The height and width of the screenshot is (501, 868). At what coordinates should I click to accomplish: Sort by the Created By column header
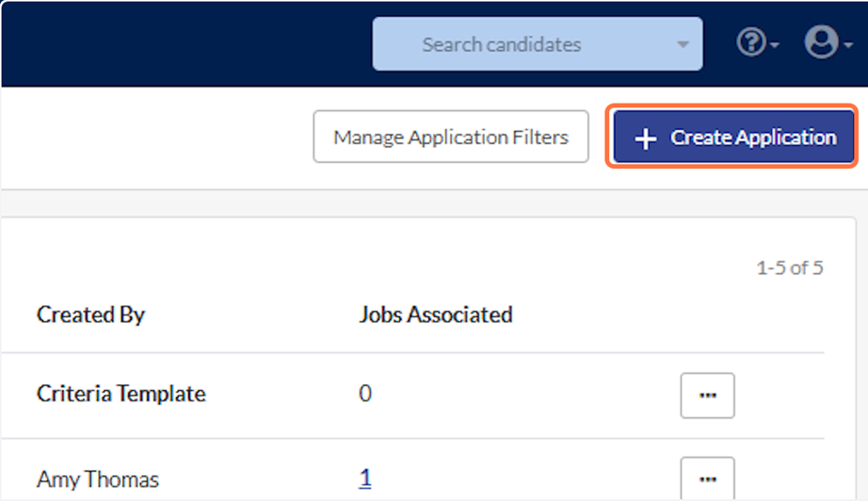[90, 315]
